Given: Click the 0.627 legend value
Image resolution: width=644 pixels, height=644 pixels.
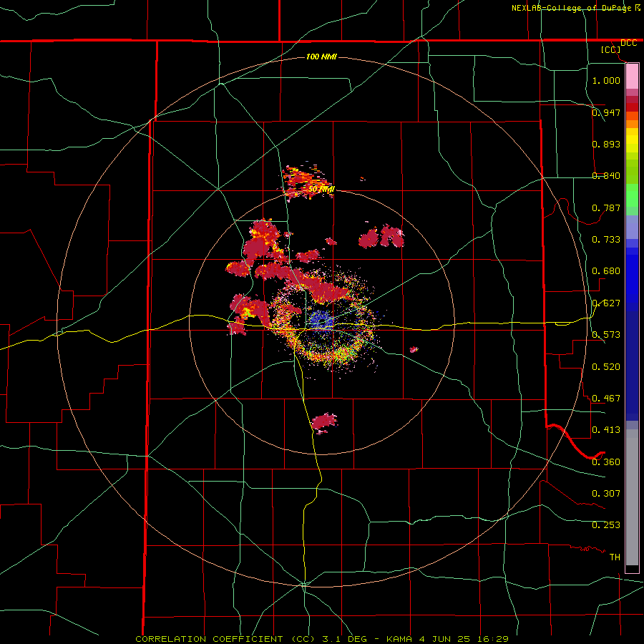Looking at the screenshot, I should click(x=606, y=303).
